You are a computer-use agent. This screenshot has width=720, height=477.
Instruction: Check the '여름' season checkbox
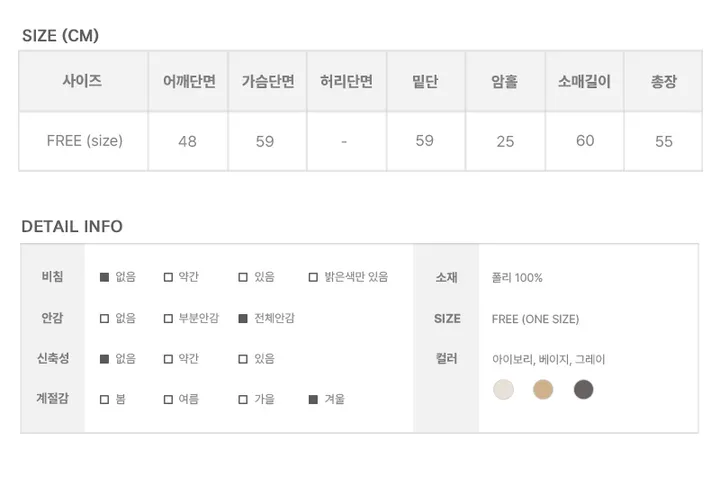coord(168,399)
